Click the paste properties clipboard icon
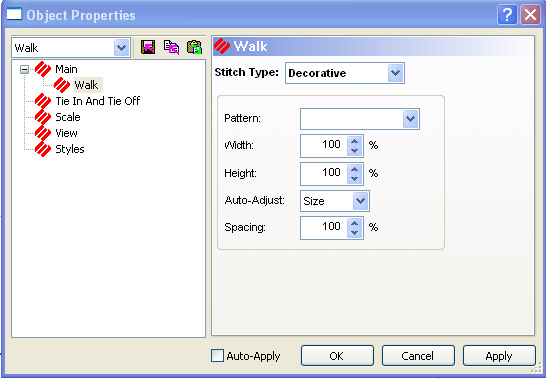 tap(194, 47)
